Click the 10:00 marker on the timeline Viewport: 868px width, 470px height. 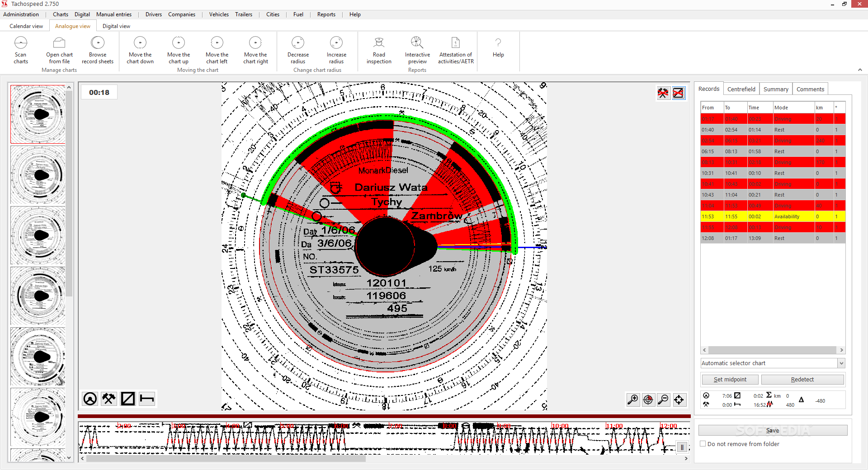(560, 426)
